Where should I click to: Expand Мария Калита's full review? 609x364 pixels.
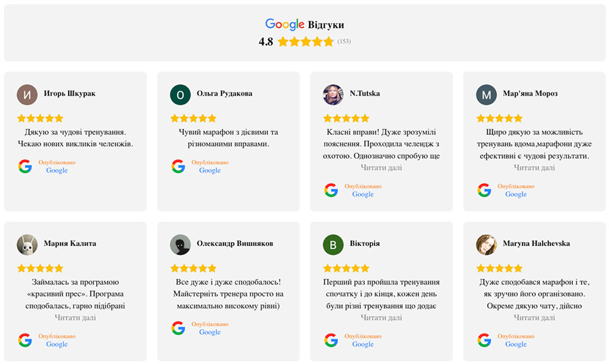click(x=76, y=317)
